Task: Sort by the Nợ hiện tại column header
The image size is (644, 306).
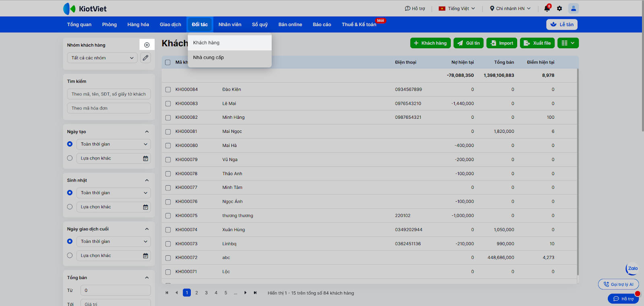Action: [462, 62]
